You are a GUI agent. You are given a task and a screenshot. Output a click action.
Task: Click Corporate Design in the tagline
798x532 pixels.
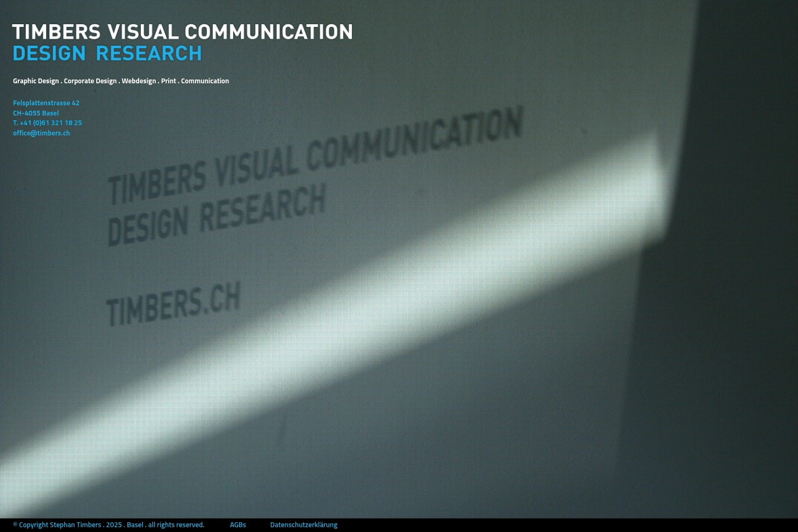90,81
